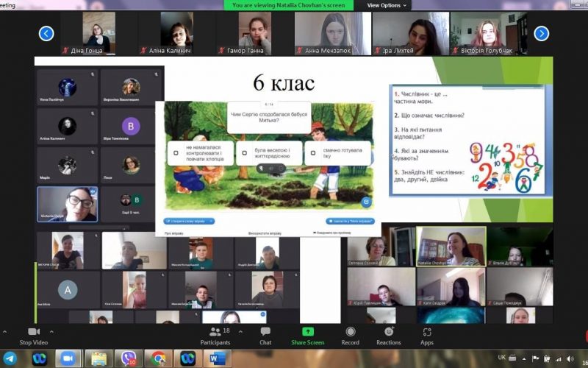Image resolution: width=588 pixels, height=368 pixels.
Task: Check the answer "була веселою і життєрадісною"
Action: pos(244,154)
